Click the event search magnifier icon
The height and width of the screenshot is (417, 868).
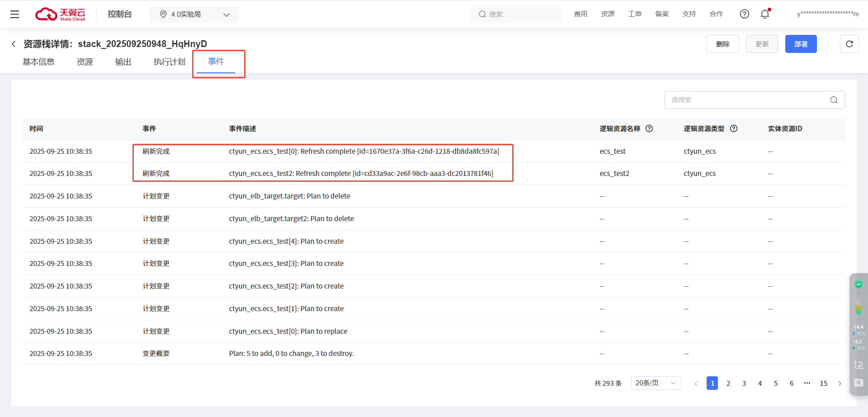[834, 100]
